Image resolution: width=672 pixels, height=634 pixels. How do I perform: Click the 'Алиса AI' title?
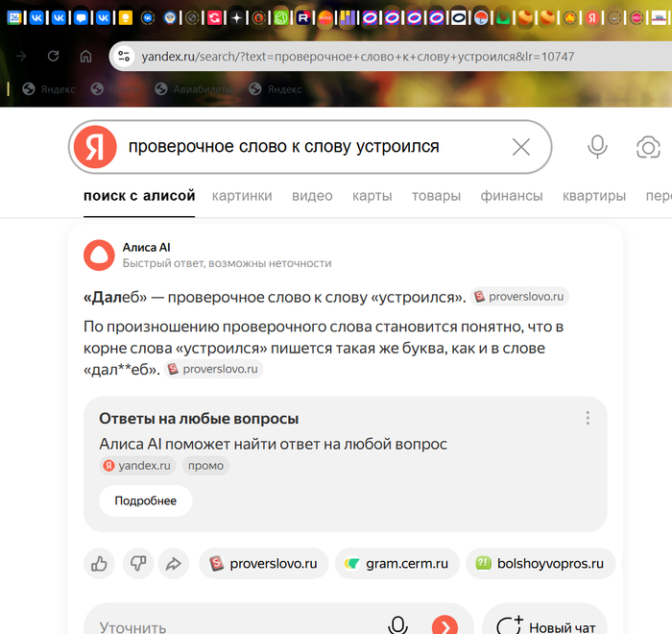tap(147, 248)
